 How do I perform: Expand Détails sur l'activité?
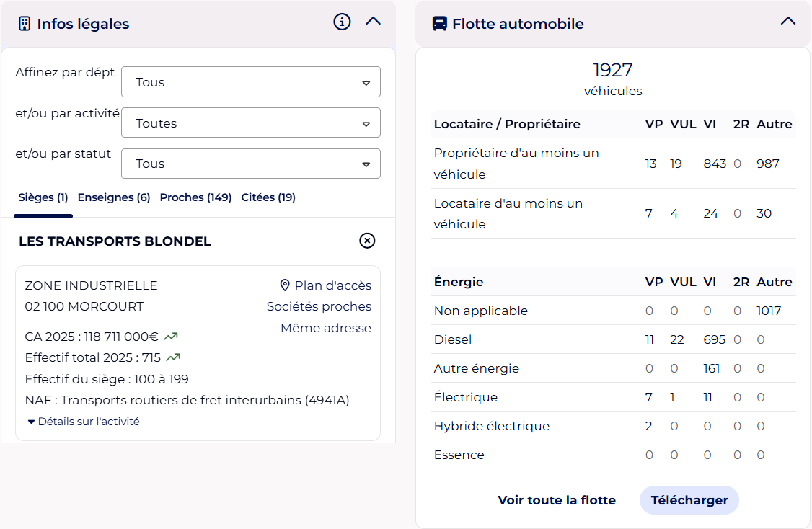(x=84, y=422)
